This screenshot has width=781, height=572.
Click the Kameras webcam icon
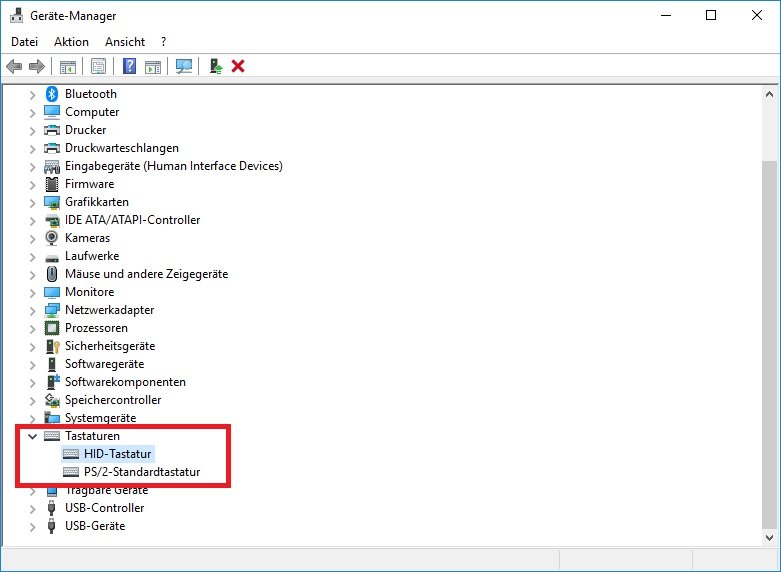coord(52,238)
